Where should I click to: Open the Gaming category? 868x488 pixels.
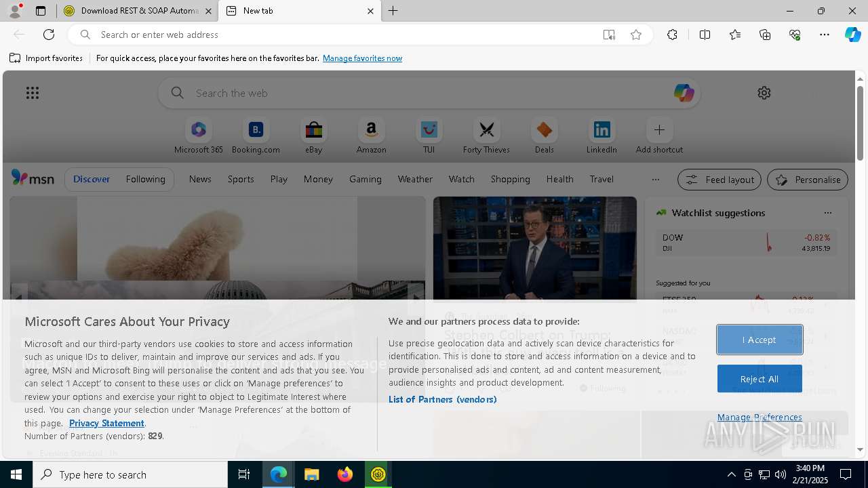point(365,179)
